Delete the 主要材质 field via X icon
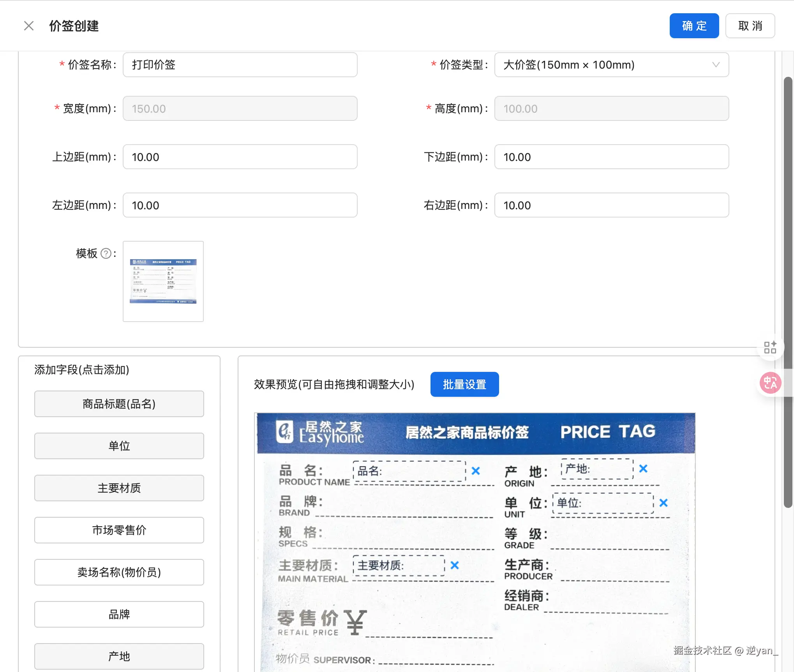 tap(454, 565)
